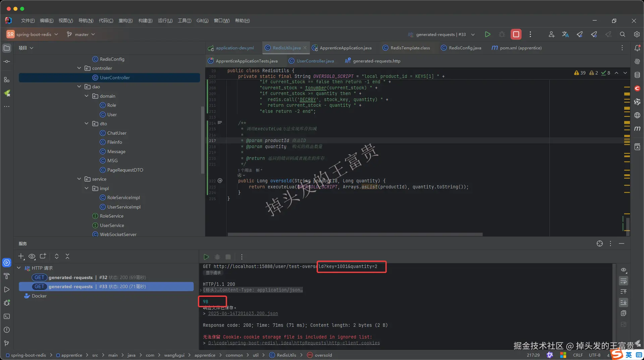Open the Debug tool window in left sidebar
This screenshot has height=360, width=644.
[7, 303]
